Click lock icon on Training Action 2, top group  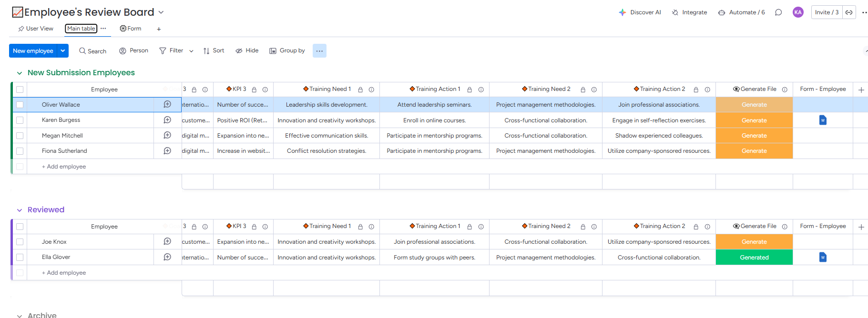tap(696, 89)
